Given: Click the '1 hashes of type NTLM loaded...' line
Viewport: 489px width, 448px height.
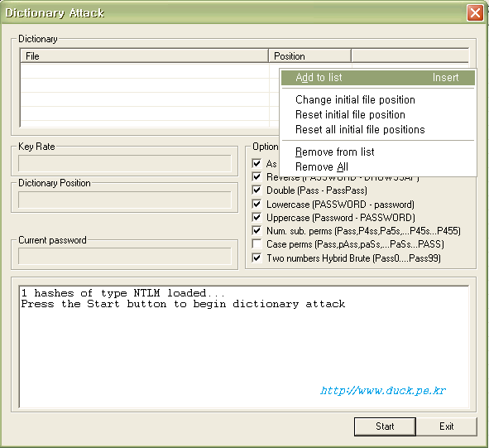Looking at the screenshot, I should 122,293.
